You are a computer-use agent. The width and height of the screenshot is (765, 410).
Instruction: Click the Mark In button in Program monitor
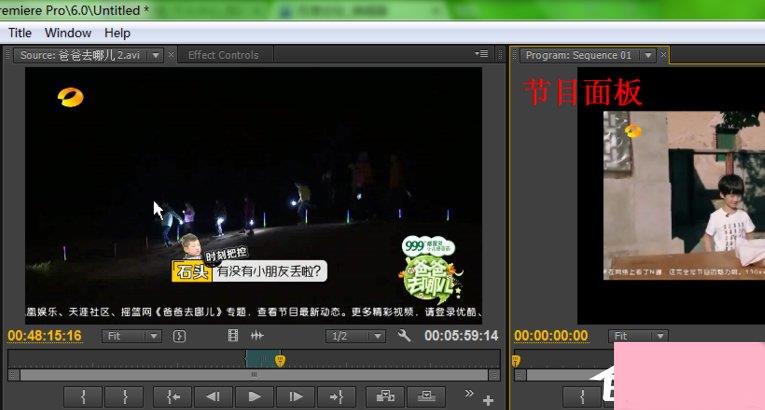[582, 397]
